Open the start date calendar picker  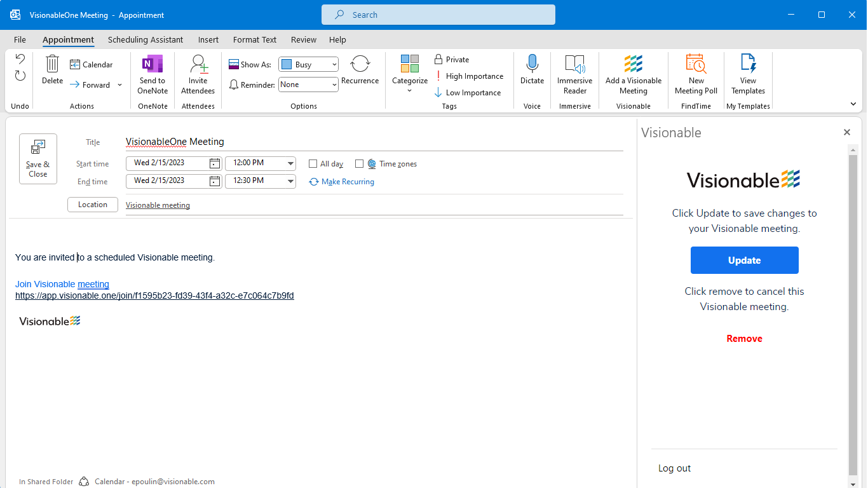[x=215, y=163]
